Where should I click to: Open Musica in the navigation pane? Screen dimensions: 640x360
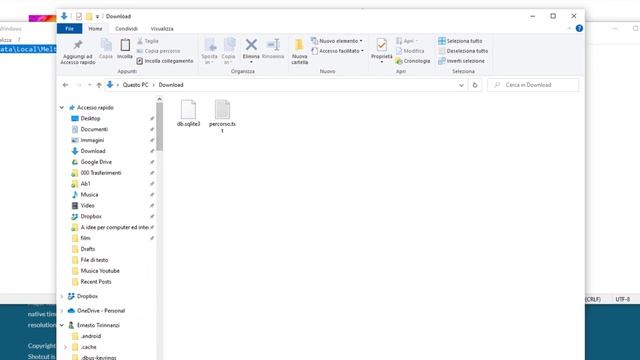tap(89, 195)
